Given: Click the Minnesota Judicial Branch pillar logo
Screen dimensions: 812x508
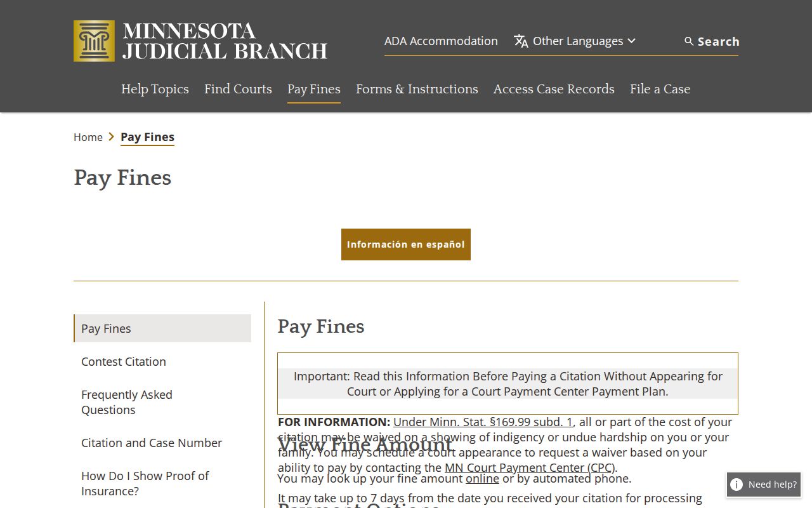Looking at the screenshot, I should [94, 41].
